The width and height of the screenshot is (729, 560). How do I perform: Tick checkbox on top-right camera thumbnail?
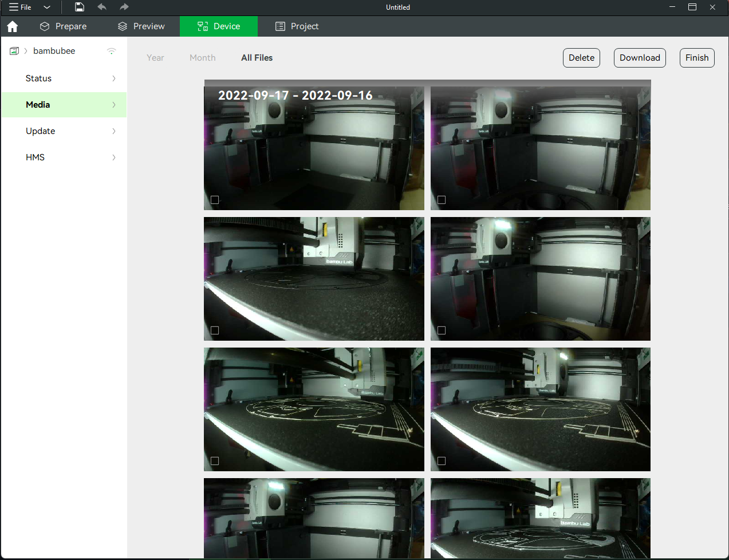click(x=442, y=200)
